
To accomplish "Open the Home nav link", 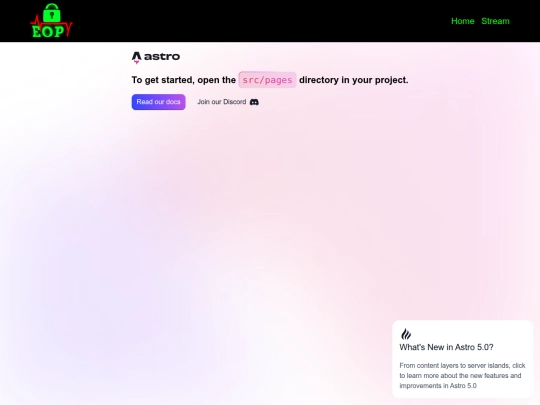I will pyautogui.click(x=463, y=21).
